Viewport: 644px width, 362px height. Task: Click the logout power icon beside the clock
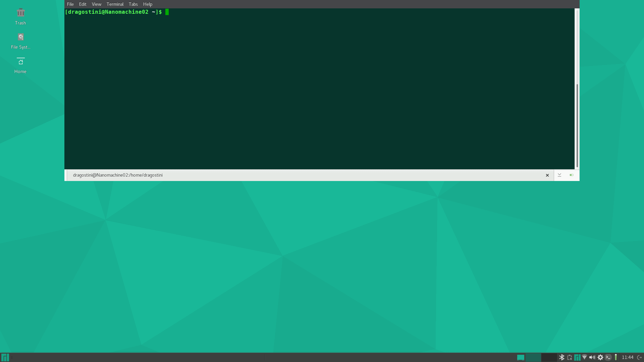[638, 357]
